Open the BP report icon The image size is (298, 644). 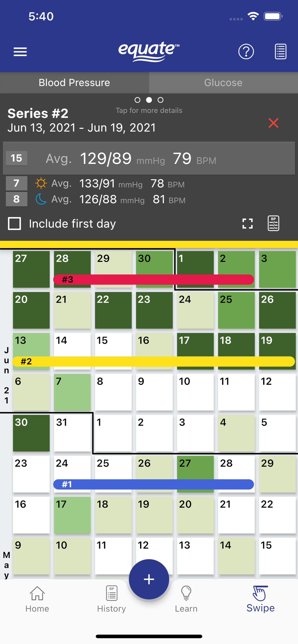click(273, 223)
